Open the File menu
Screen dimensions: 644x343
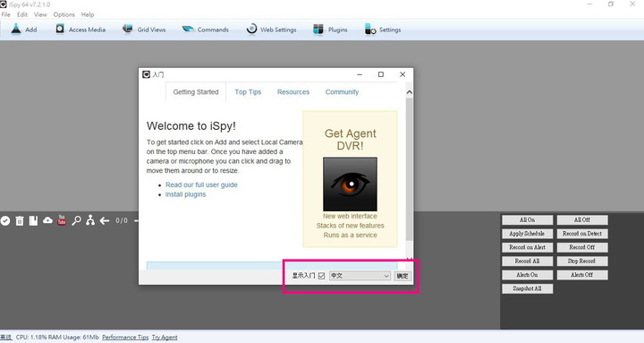point(5,14)
